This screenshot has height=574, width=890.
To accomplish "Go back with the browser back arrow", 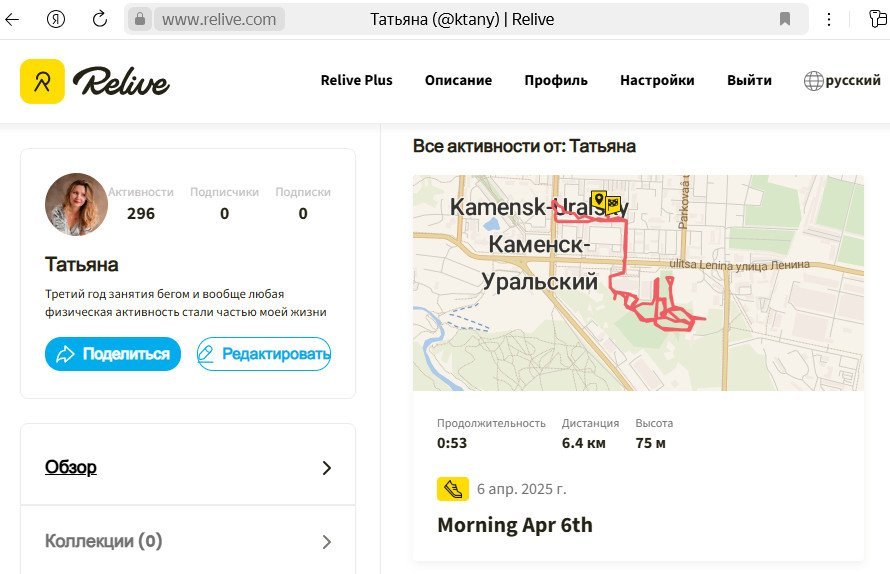I will 12,19.
